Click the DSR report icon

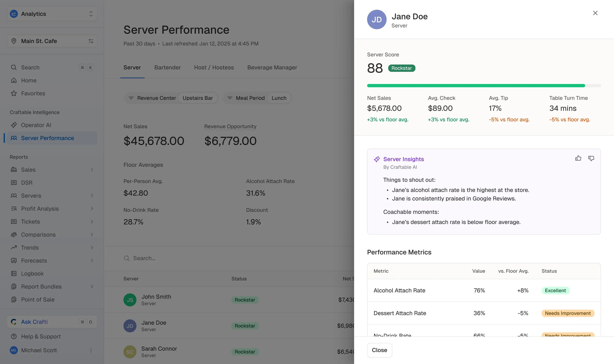(x=14, y=183)
